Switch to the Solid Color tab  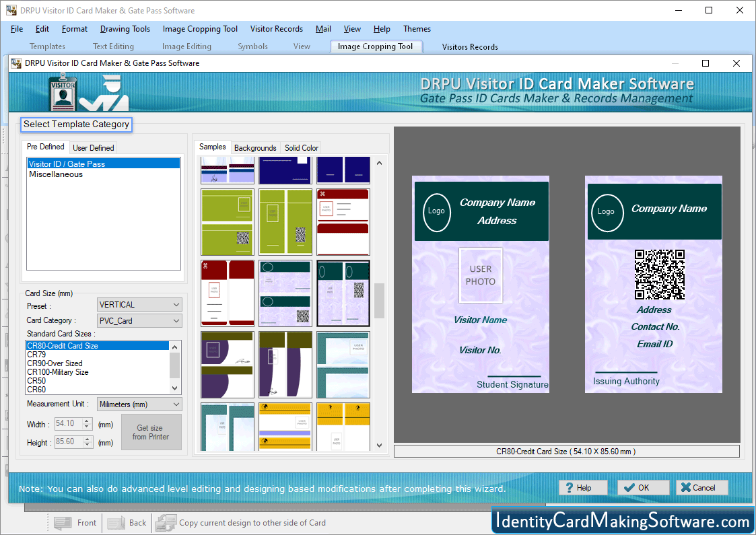pos(301,147)
